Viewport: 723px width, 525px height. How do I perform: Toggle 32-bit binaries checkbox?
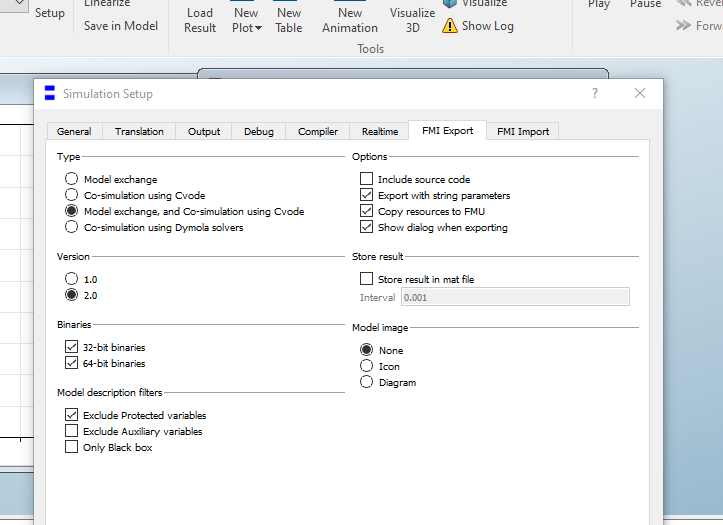point(71,347)
